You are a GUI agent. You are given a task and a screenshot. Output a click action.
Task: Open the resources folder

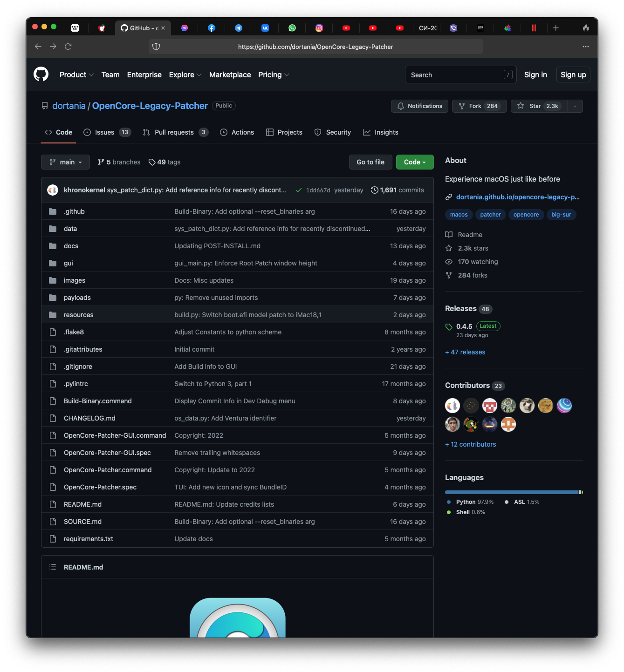point(79,315)
